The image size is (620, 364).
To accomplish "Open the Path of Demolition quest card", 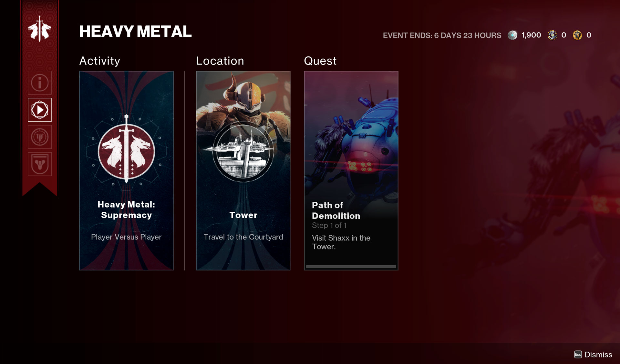I will coord(351,171).
